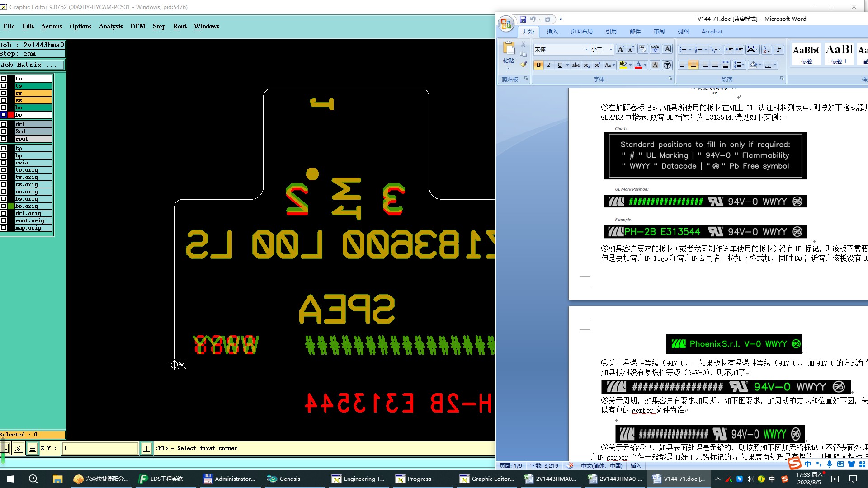
Task: Apply superscript formatting in Word
Action: tap(597, 65)
